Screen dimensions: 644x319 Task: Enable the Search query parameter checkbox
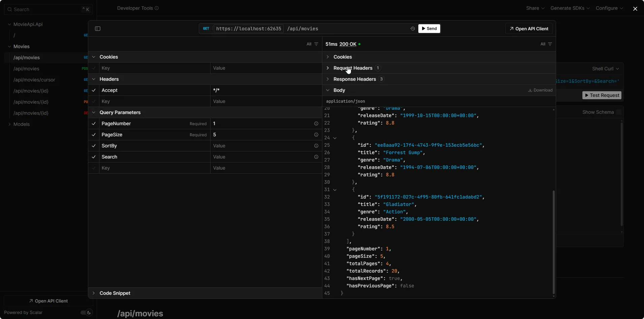[94, 157]
